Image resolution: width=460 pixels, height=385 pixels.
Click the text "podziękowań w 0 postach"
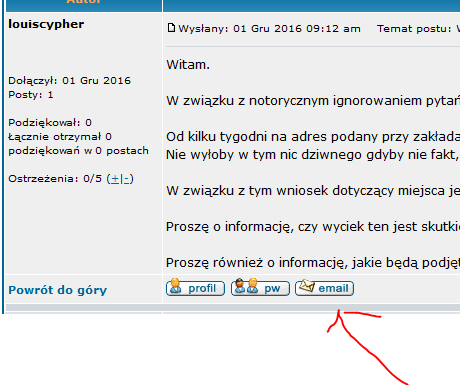coord(78,151)
